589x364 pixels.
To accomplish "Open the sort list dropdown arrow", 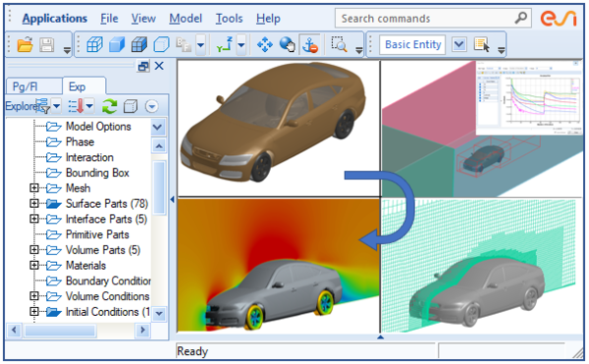I will click(x=89, y=106).
